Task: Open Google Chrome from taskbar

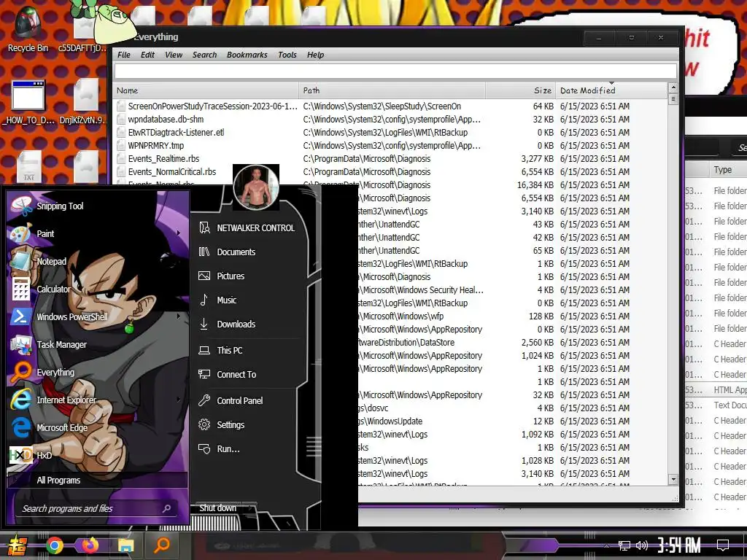Action: click(x=54, y=545)
